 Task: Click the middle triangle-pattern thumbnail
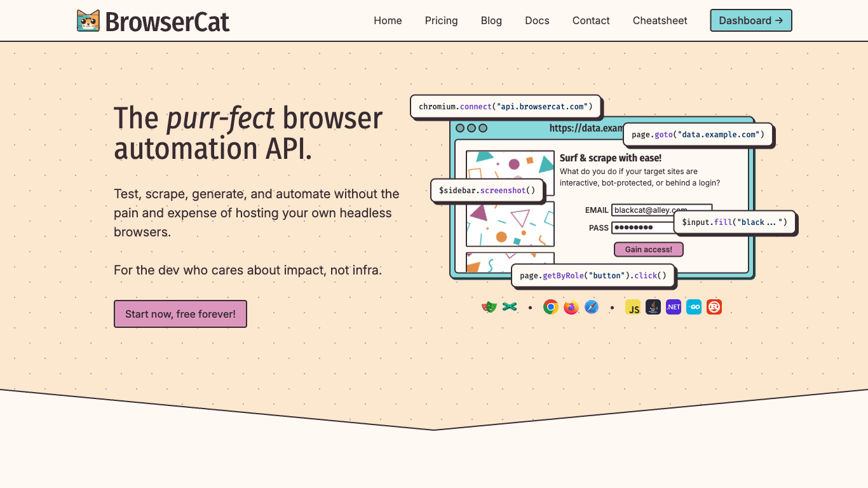[x=510, y=224]
